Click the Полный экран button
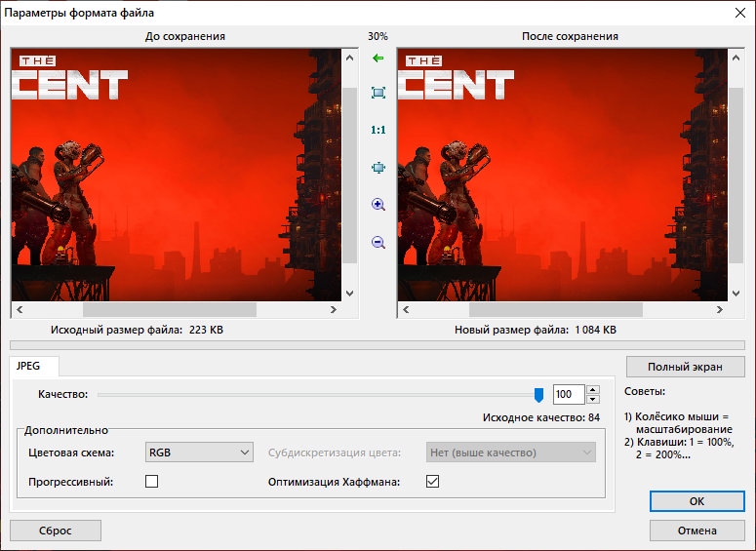The height and width of the screenshot is (551, 756). pyautogui.click(x=685, y=367)
